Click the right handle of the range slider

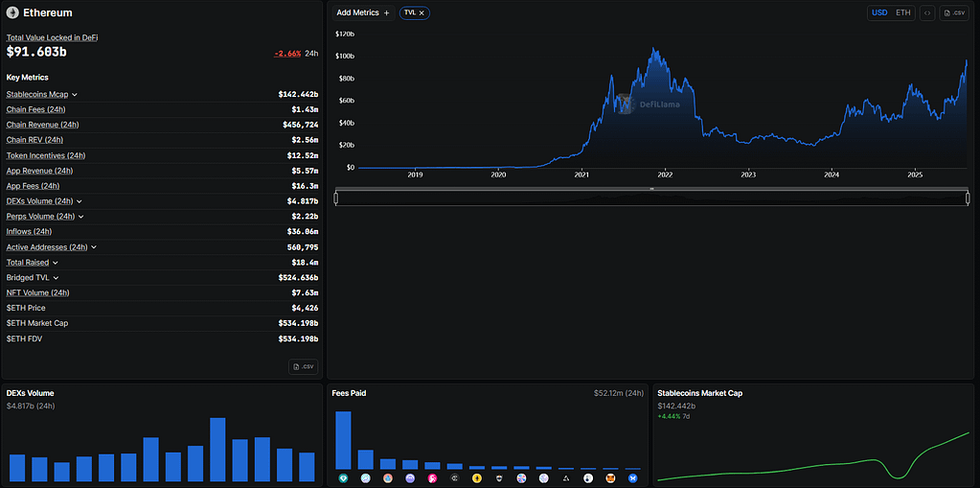point(968,199)
